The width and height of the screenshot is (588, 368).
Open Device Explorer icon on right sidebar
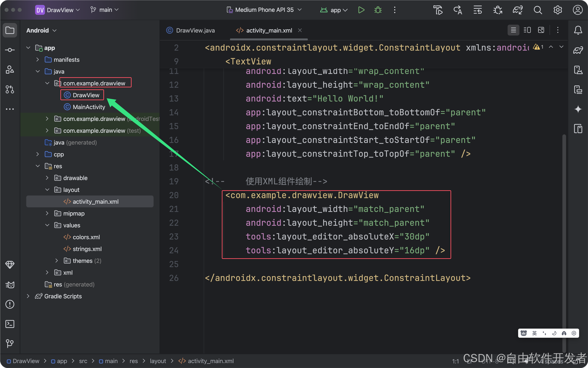578,128
